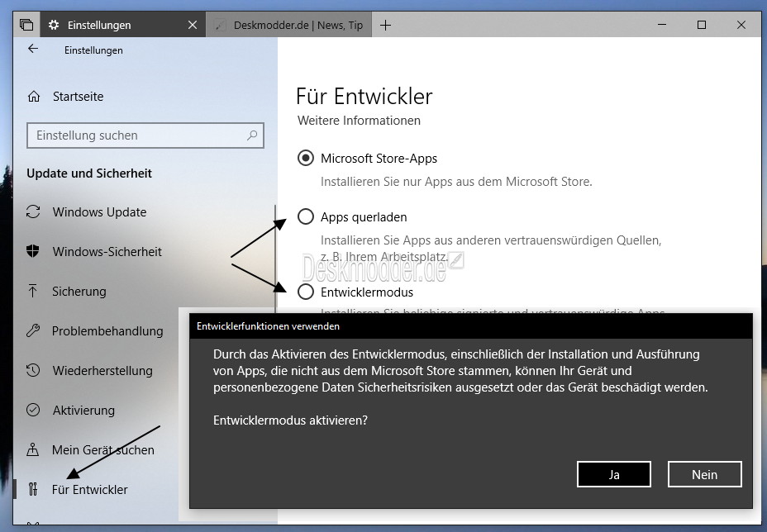Click the Windows-Sicherheit shield icon
The image size is (767, 532).
33,251
